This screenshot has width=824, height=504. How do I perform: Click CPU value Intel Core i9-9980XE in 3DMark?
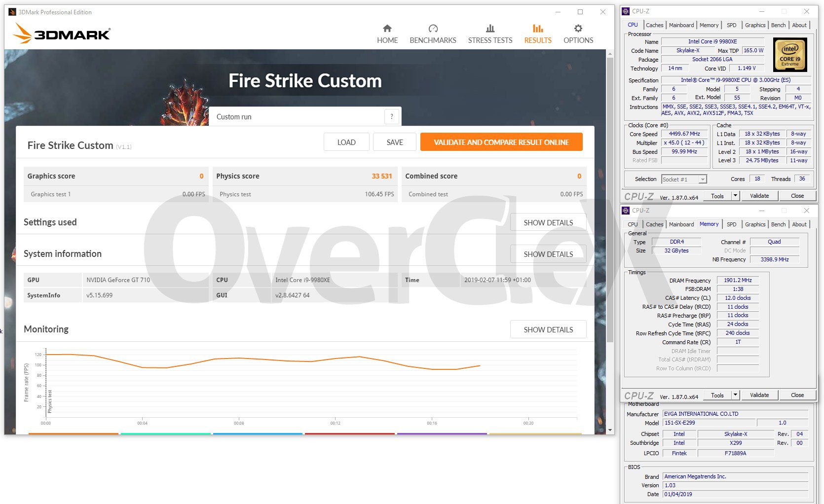coord(303,280)
